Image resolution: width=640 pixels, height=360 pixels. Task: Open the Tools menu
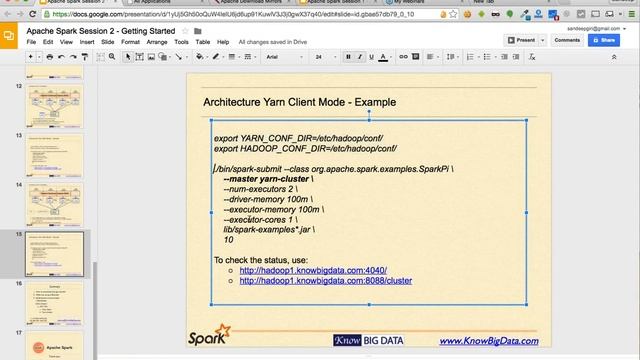tap(181, 42)
